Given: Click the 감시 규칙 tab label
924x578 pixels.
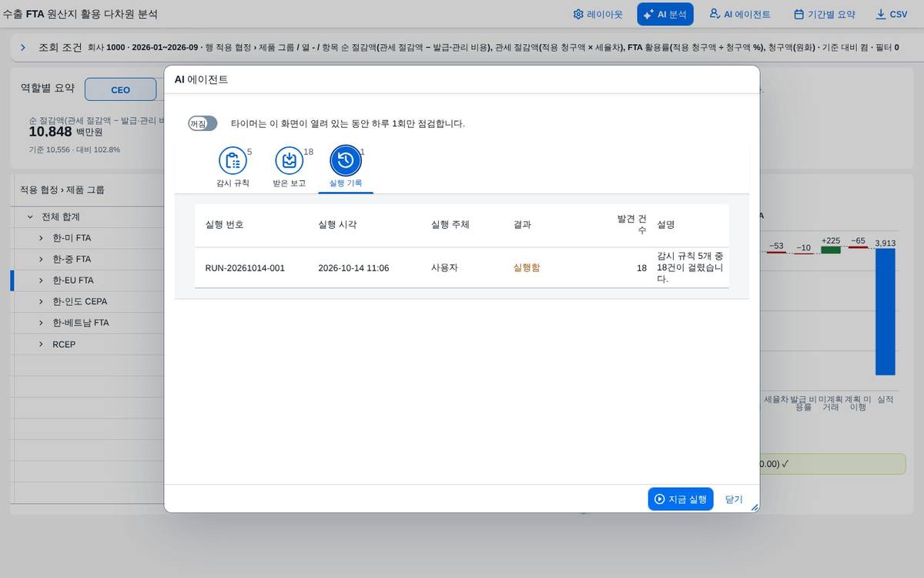Looking at the screenshot, I should point(233,183).
